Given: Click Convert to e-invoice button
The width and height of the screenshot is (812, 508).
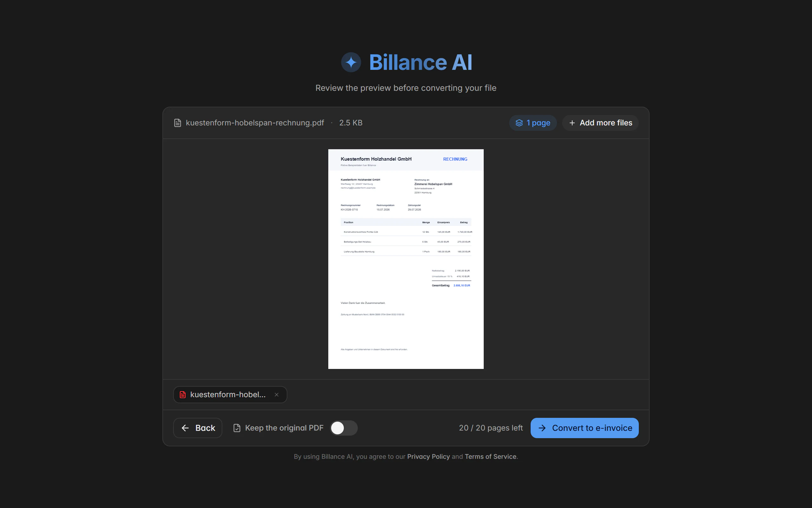Looking at the screenshot, I should click(x=585, y=428).
